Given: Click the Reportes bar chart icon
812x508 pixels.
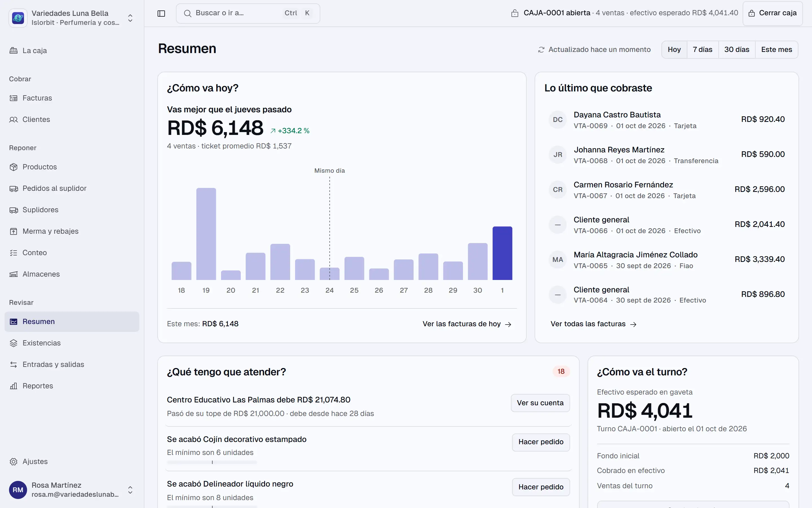Looking at the screenshot, I should tap(14, 386).
